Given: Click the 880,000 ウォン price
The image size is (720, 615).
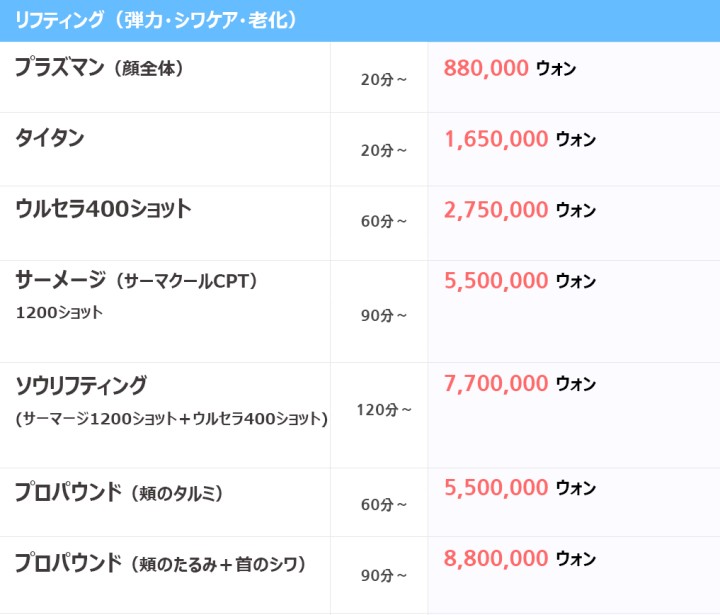Looking at the screenshot, I should click(510, 68).
